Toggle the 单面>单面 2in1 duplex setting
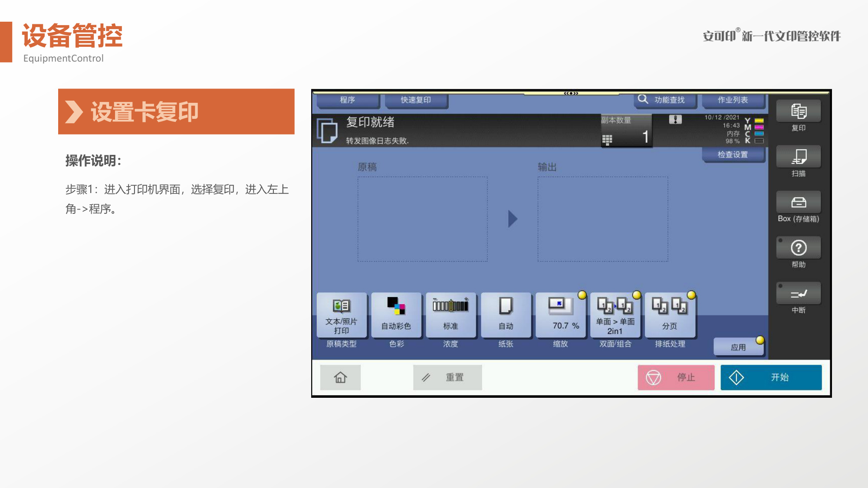Screen dimensions: 868x488 (615, 315)
